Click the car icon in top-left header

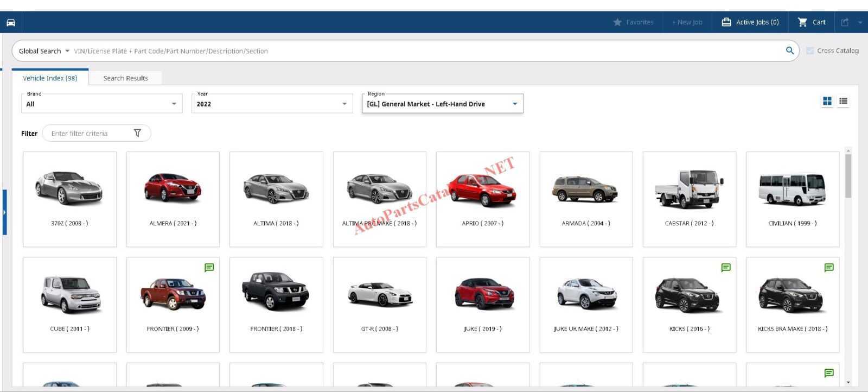10,22
